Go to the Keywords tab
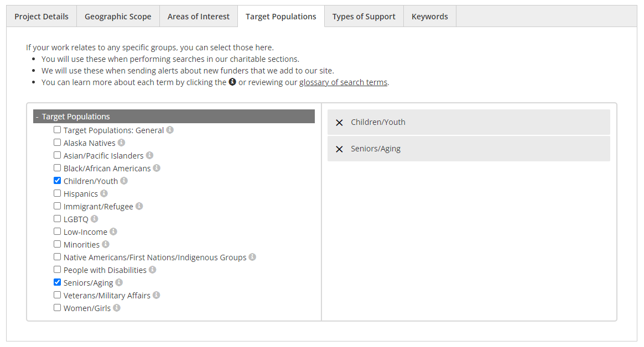The image size is (644, 347). point(429,17)
